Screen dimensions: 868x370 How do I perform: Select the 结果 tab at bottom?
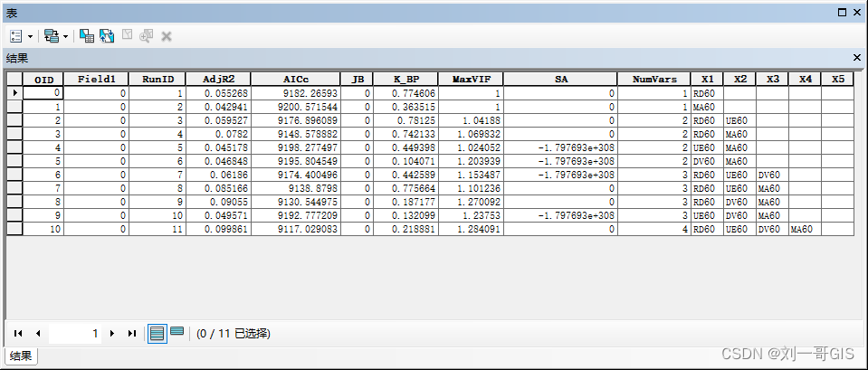pyautogui.click(x=21, y=356)
